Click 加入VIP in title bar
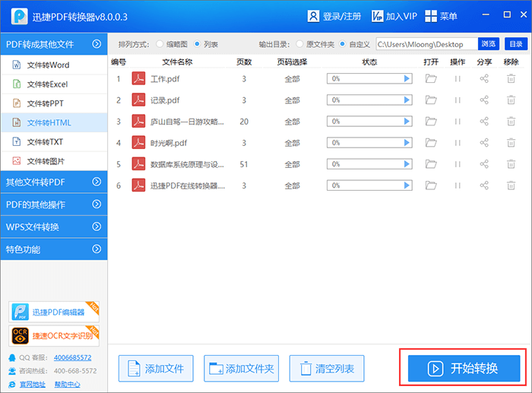Screen dimensions: 532x393 (394, 16)
